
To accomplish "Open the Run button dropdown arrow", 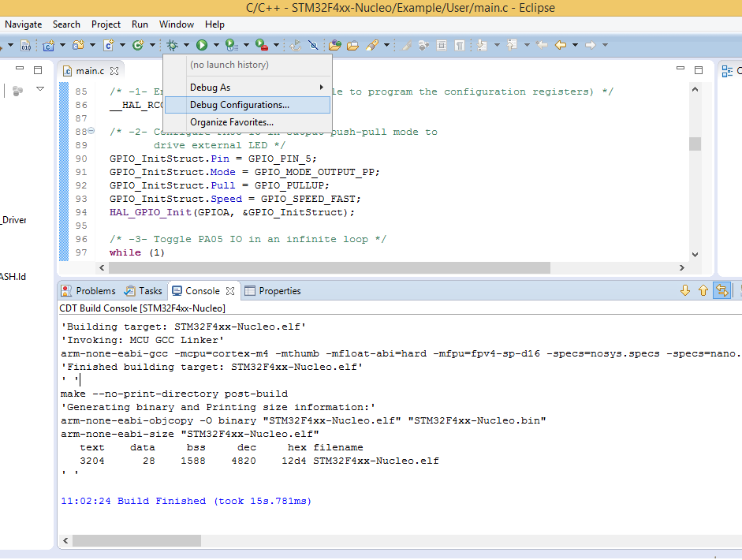I will (216, 46).
